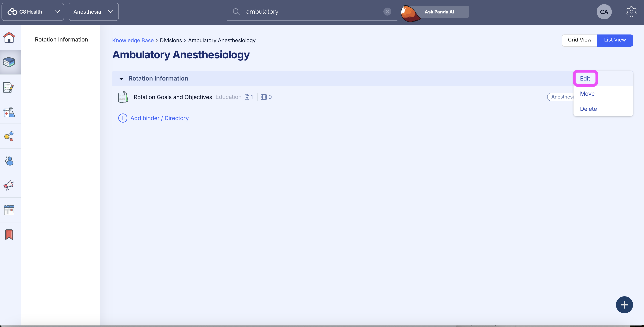The width and height of the screenshot is (644, 327).
Task: Click the search input containing ambulatory
Action: (312, 12)
